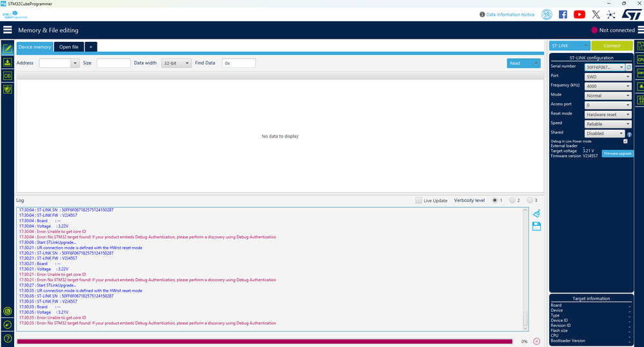The width and height of the screenshot is (644, 347).
Task: Click the ST logo
Action: (631, 14)
